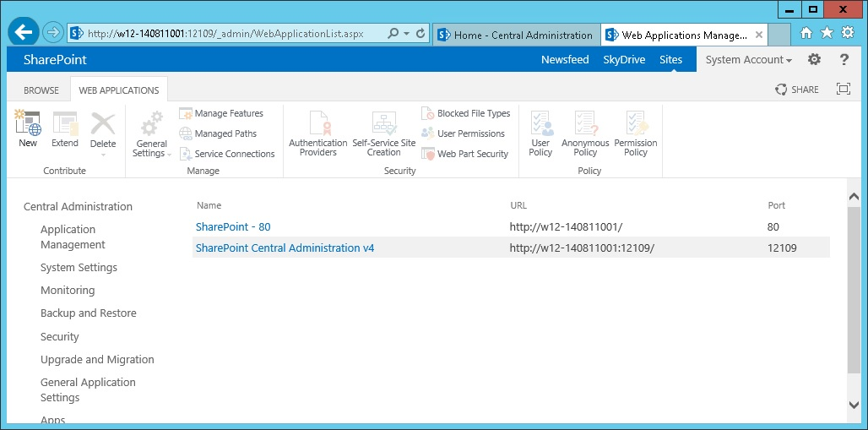The height and width of the screenshot is (430, 868).
Task: Open the User Policy icon
Action: tap(540, 125)
